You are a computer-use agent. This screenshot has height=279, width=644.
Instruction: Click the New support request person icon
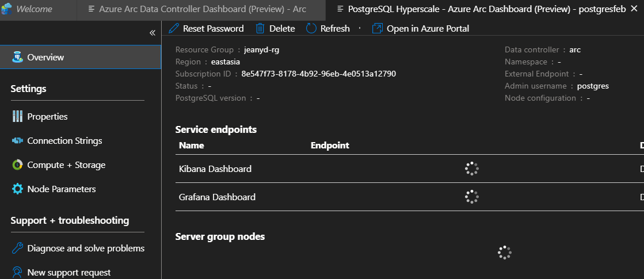(x=17, y=273)
